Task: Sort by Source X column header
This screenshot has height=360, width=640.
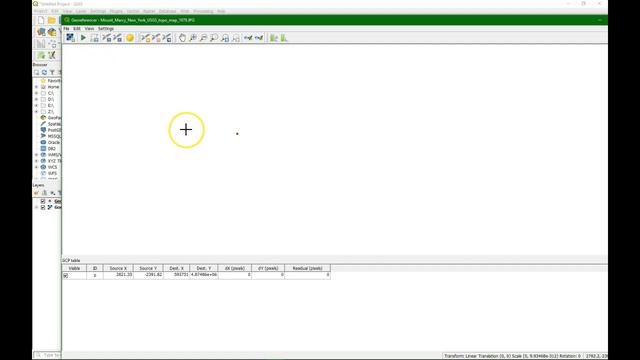Action: coord(118,268)
